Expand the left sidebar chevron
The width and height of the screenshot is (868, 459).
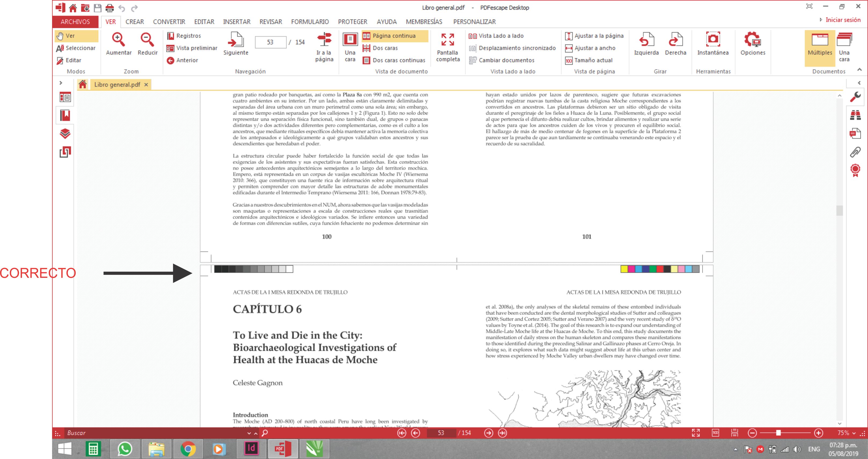(61, 83)
